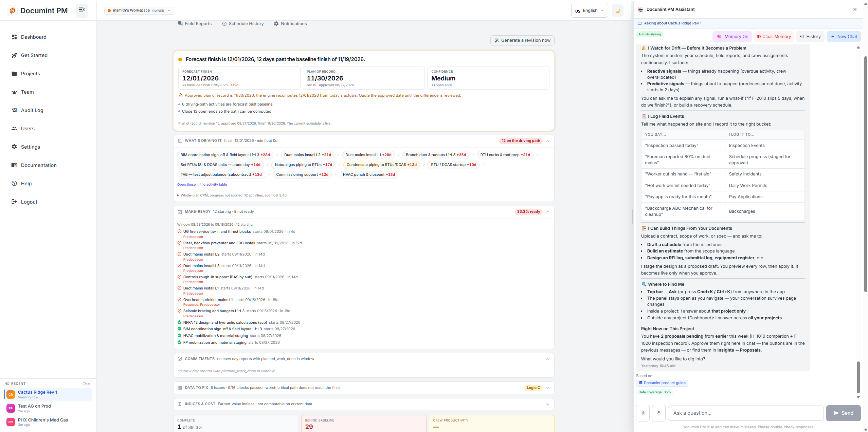Image resolution: width=868 pixels, height=432 pixels.
Task: Click the Test AG on Prod TA avatar
Action: [x=11, y=408]
